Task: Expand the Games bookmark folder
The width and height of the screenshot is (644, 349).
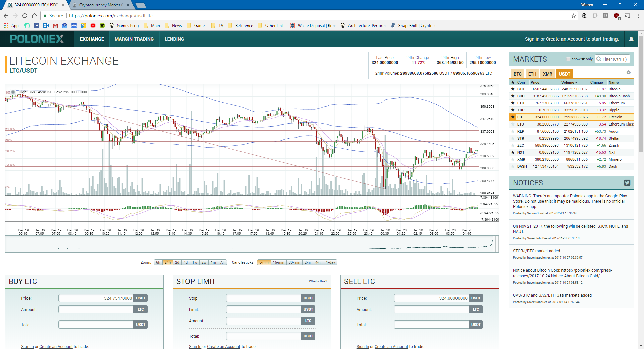Action: (197, 26)
